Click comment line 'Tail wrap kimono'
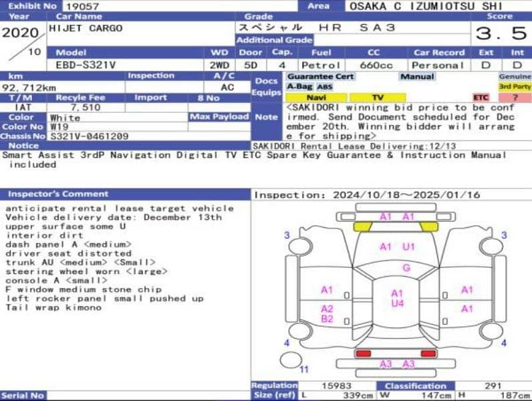532x401 pixels. pyautogui.click(x=53, y=307)
